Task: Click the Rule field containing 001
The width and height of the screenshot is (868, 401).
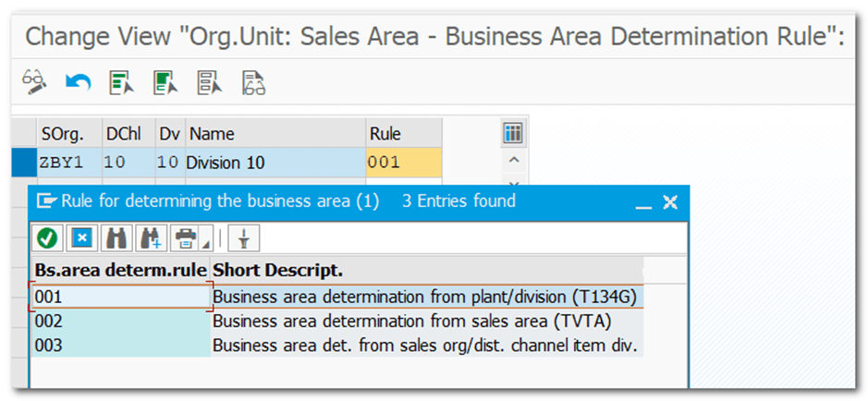Action: click(402, 163)
